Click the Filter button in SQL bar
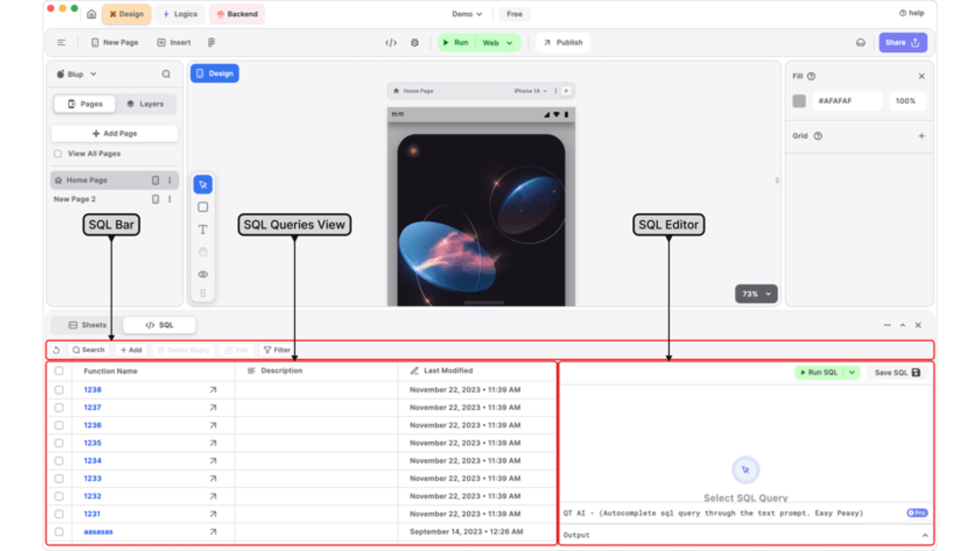 [x=277, y=350]
